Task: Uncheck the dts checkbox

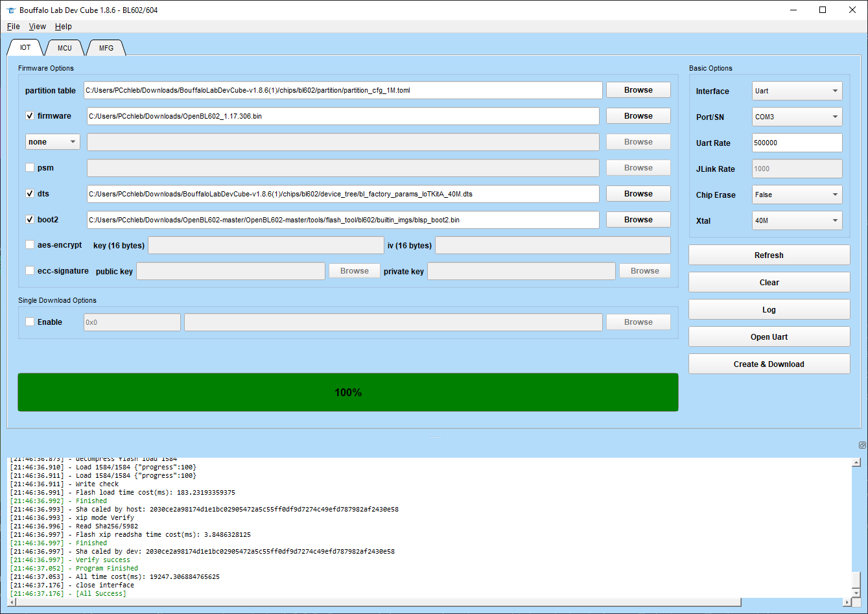Action: [30, 193]
